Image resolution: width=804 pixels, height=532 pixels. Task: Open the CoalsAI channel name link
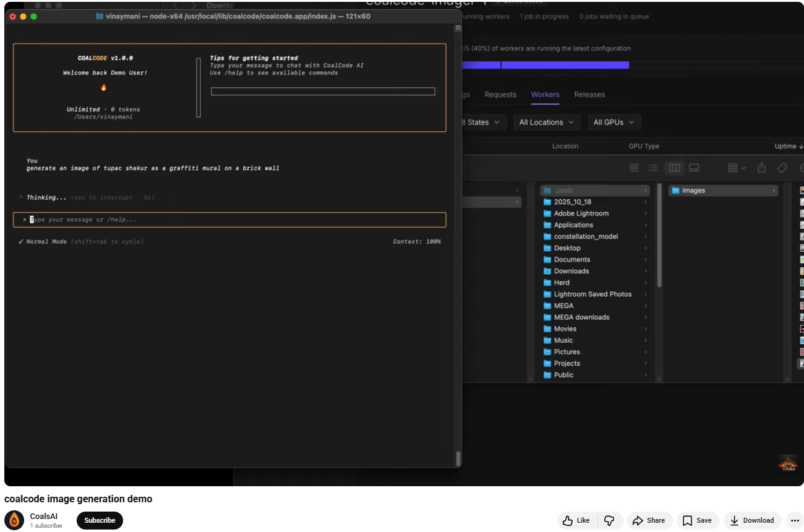tap(44, 517)
